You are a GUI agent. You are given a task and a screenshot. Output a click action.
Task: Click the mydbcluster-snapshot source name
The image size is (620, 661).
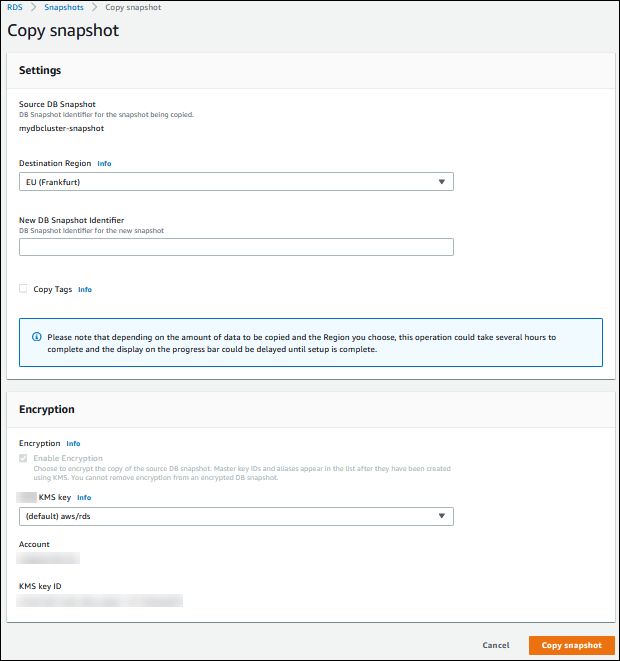click(x=61, y=128)
